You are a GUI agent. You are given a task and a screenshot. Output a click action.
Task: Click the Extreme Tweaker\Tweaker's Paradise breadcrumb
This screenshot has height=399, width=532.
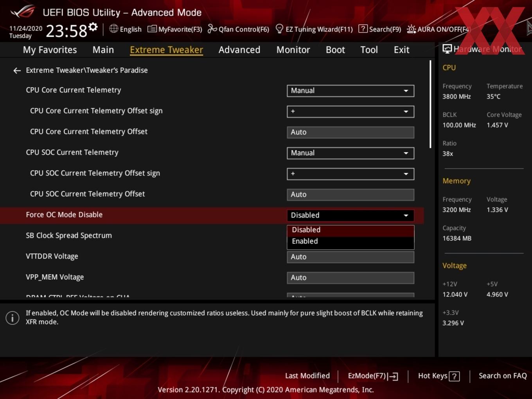click(87, 70)
